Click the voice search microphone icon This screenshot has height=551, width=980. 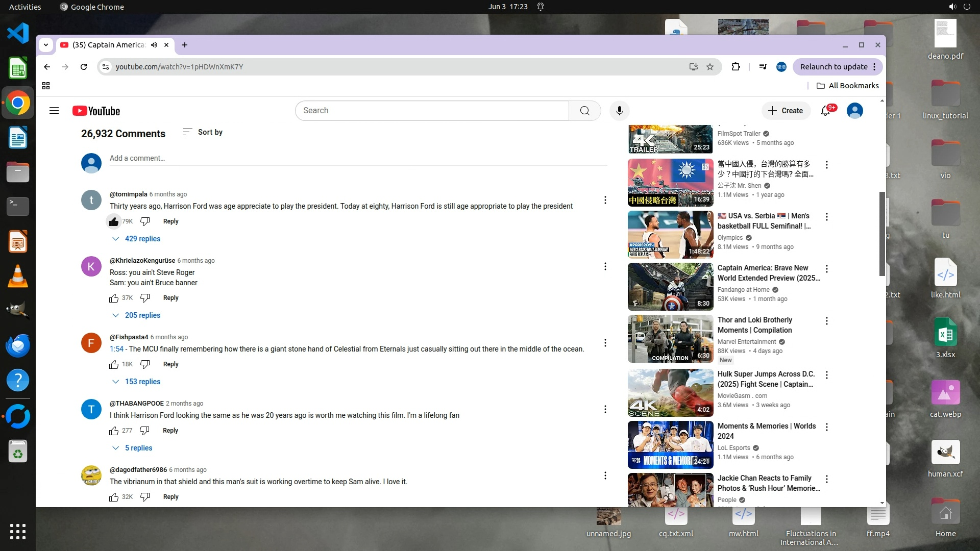[619, 111]
